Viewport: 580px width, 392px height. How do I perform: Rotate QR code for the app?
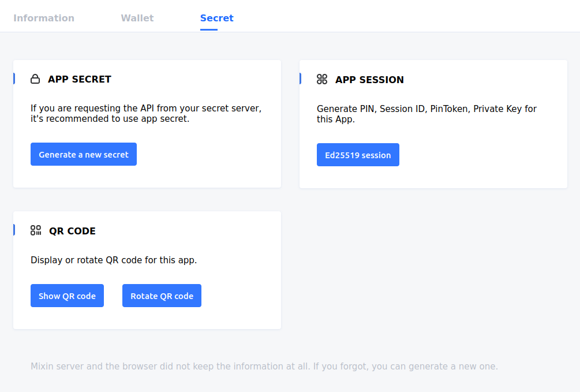[162, 296]
